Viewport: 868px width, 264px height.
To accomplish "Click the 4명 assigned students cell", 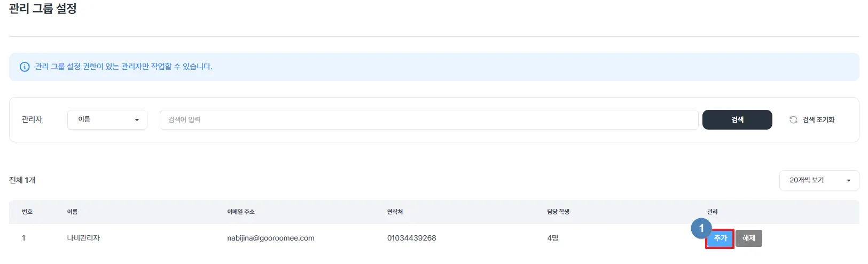I will (x=553, y=238).
